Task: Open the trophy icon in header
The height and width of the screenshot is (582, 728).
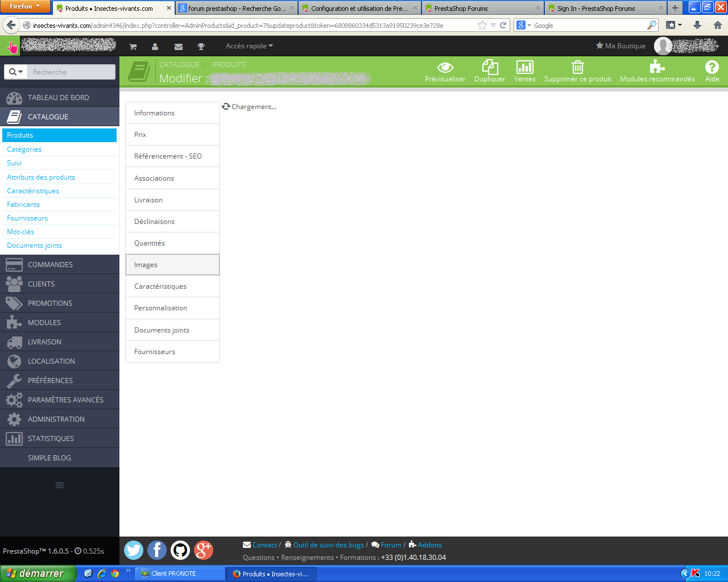Action: pos(201,47)
